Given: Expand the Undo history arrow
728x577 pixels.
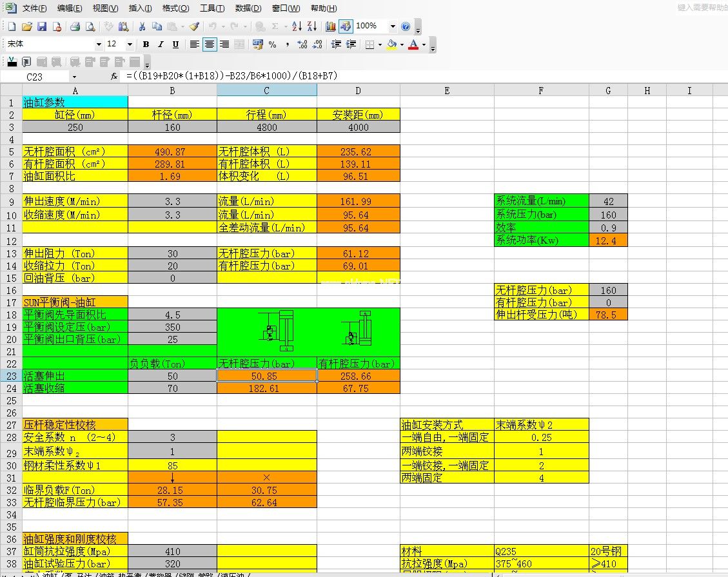Looking at the screenshot, I should 223,26.
